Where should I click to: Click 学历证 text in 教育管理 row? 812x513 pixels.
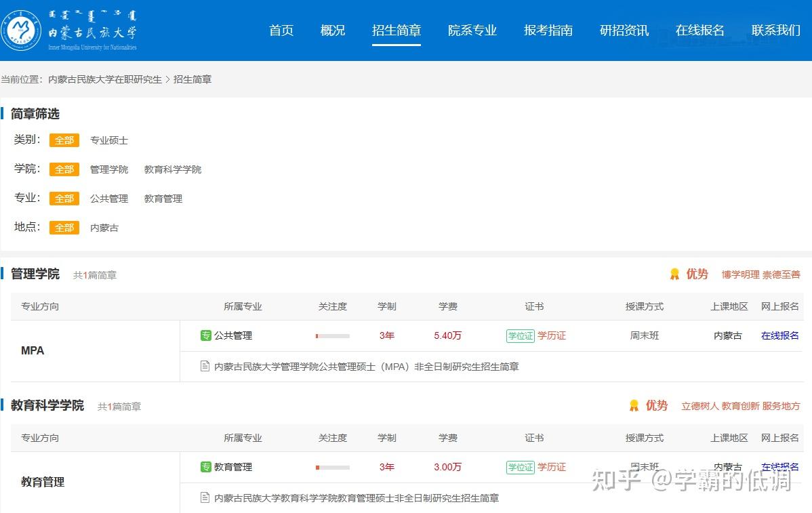[x=552, y=467]
